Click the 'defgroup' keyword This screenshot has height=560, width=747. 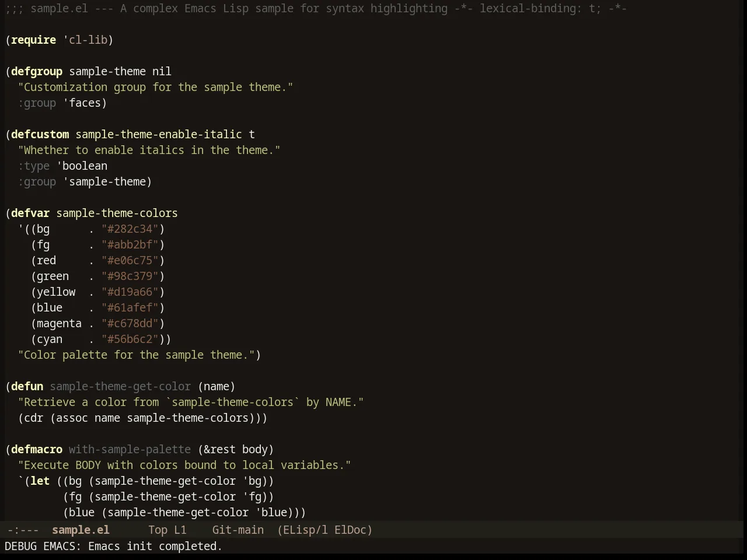37,72
